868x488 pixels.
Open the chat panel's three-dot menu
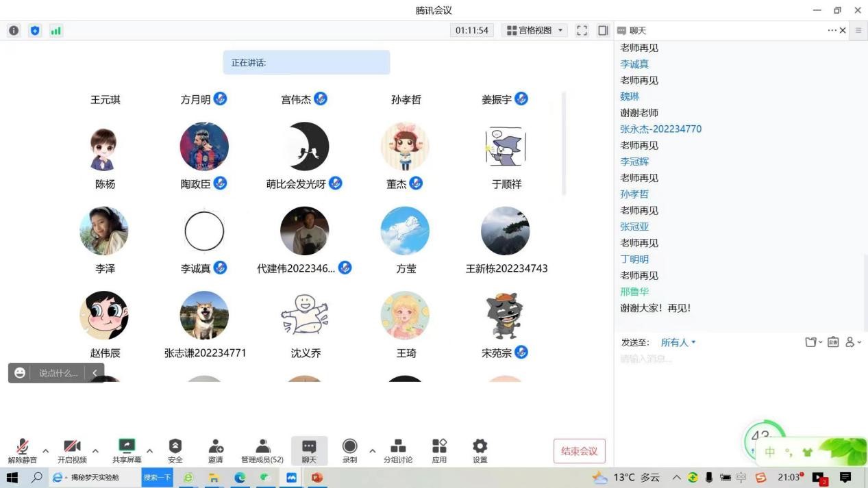click(x=832, y=31)
